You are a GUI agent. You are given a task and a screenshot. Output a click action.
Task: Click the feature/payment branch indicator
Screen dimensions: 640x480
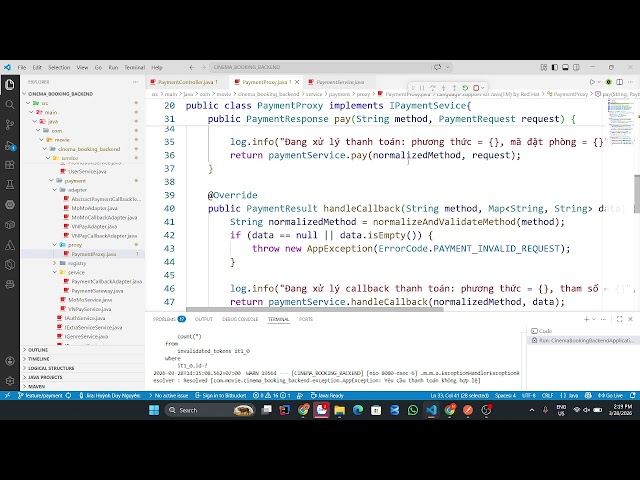tap(44, 396)
